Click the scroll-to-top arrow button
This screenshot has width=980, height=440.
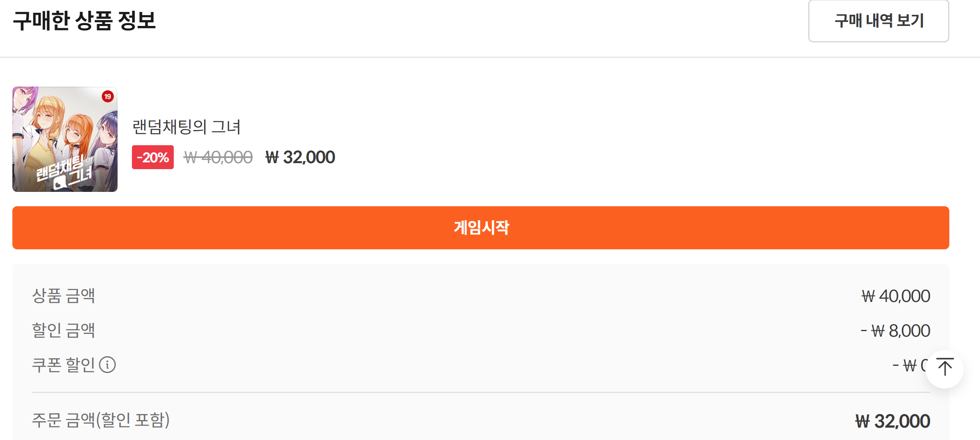click(x=944, y=368)
